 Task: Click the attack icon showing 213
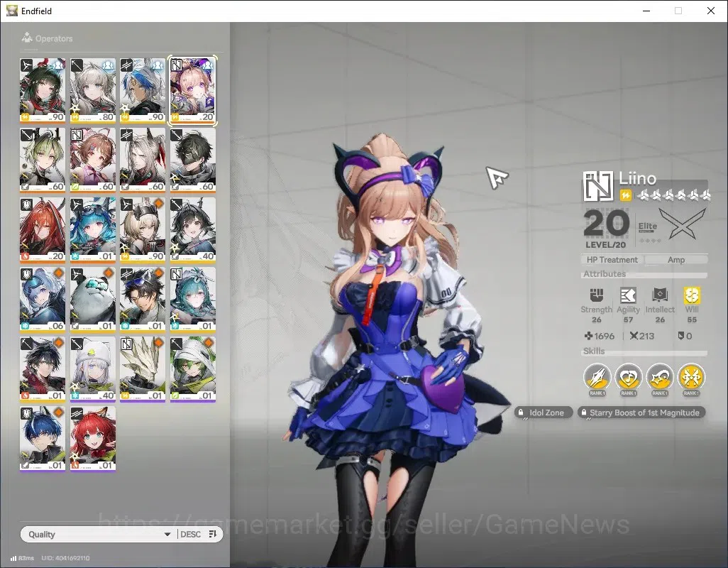tap(634, 336)
